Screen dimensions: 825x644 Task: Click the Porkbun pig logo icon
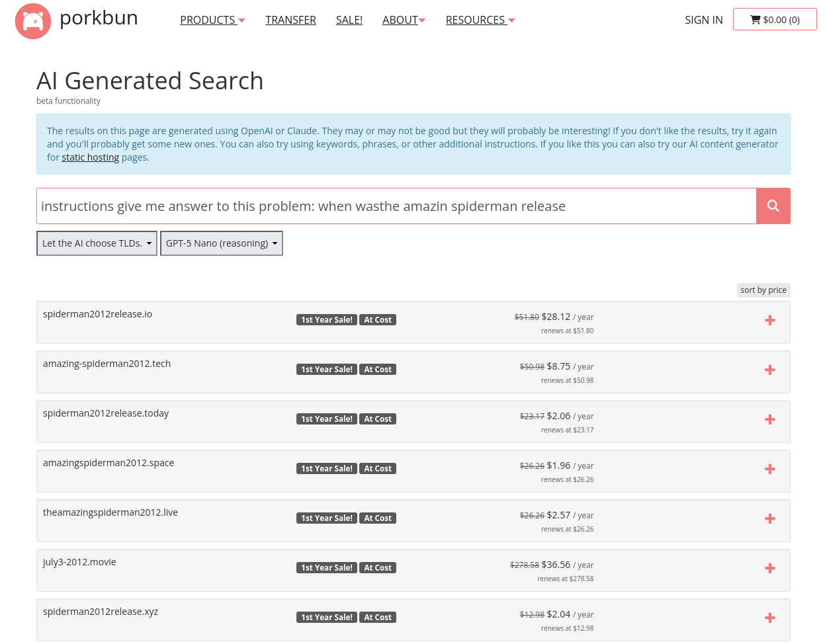tap(33, 21)
